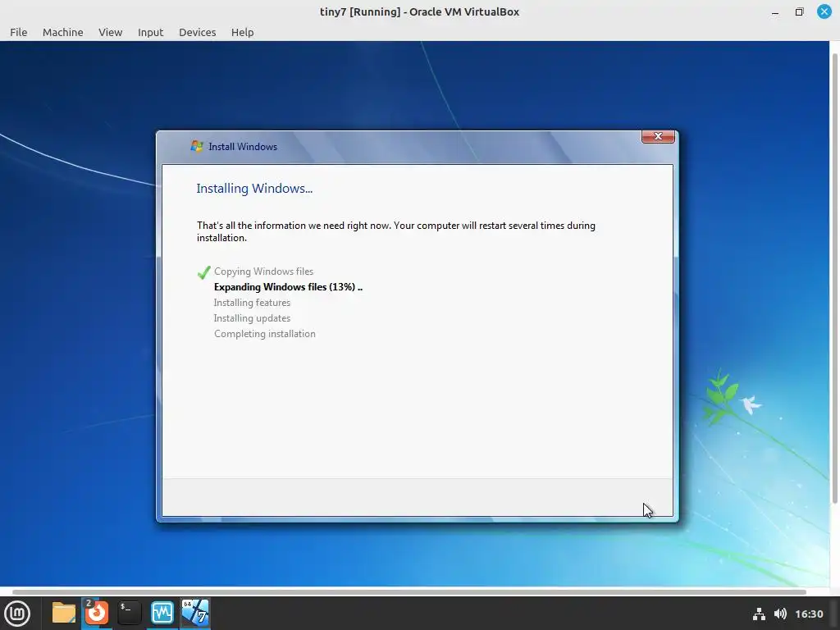Open the Input menu
Image resolution: width=840 pixels, height=630 pixels.
151,32
